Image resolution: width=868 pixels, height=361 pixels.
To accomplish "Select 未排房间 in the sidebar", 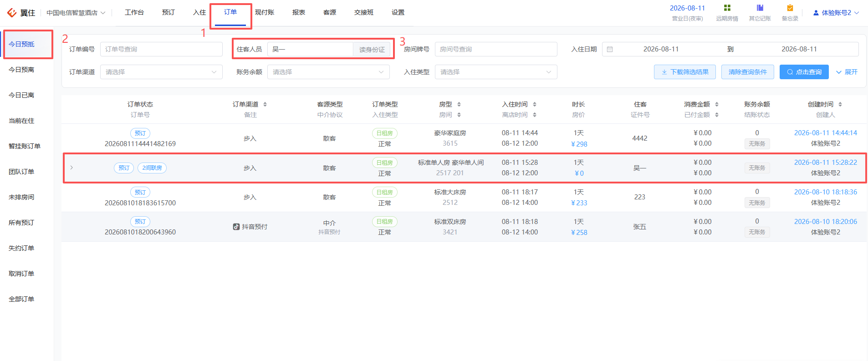I will (x=21, y=197).
